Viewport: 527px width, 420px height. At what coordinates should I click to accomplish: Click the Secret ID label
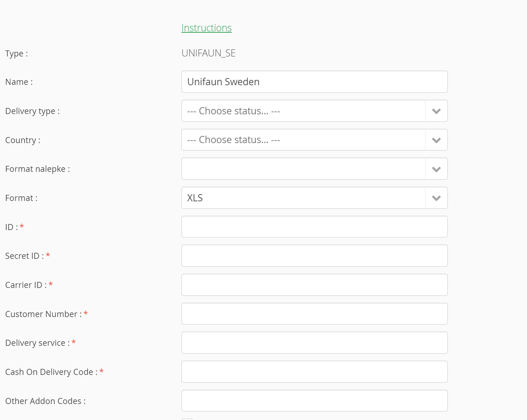click(25, 256)
